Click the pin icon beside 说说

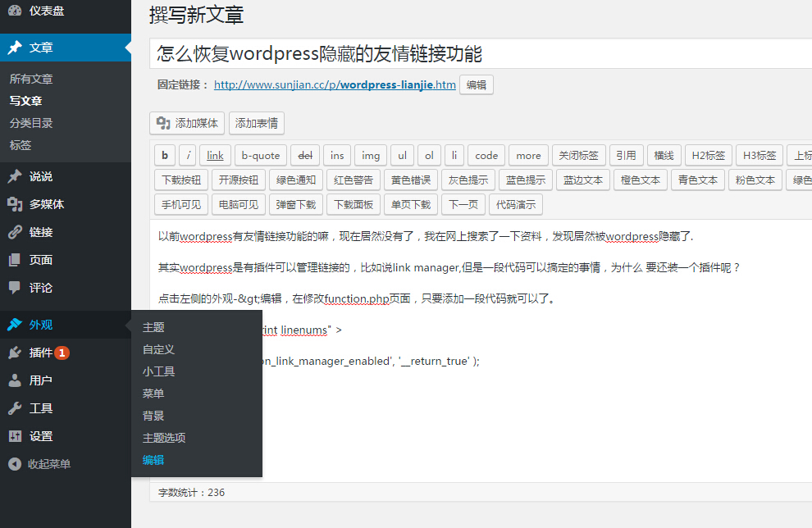click(15, 176)
